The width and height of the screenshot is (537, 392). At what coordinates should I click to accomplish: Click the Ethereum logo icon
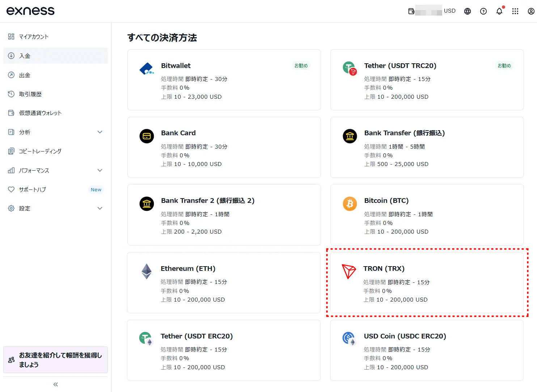[x=147, y=271]
